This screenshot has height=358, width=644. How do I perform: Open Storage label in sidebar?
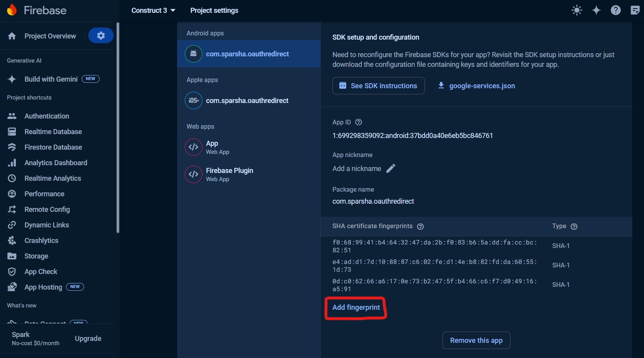tap(36, 256)
